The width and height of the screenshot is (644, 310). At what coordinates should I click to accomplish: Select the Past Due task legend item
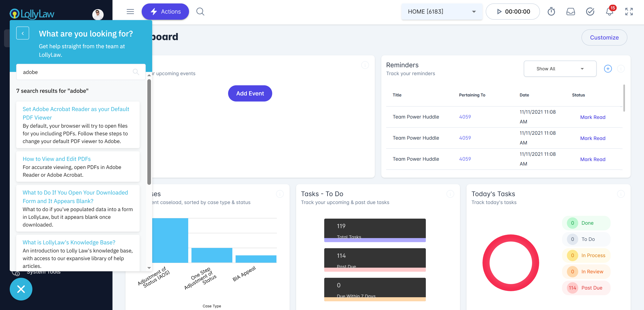pos(586,288)
